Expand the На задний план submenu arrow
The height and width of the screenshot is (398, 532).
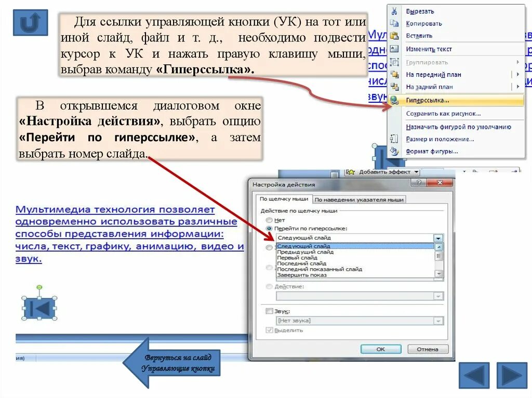(x=518, y=87)
